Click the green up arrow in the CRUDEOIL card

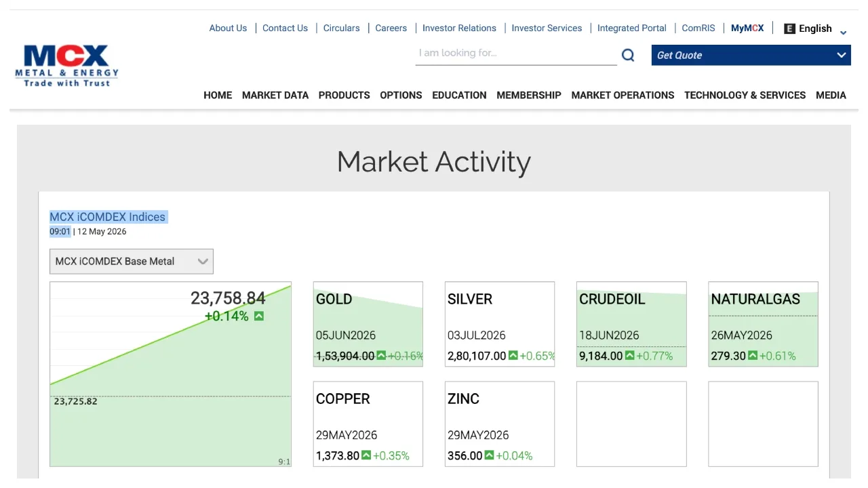pyautogui.click(x=629, y=356)
